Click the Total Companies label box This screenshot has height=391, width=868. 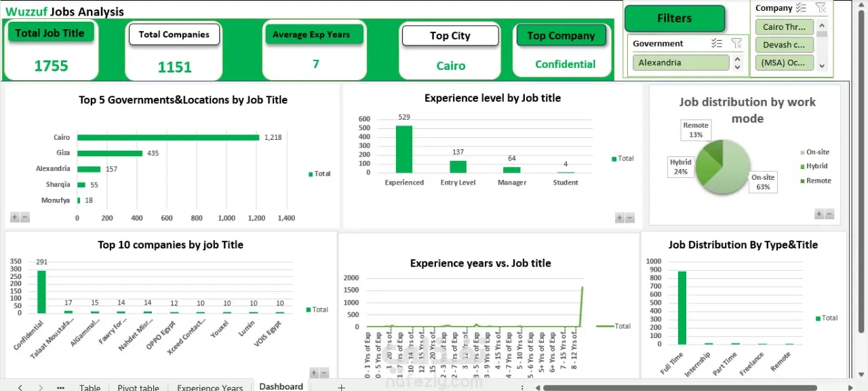coord(174,34)
